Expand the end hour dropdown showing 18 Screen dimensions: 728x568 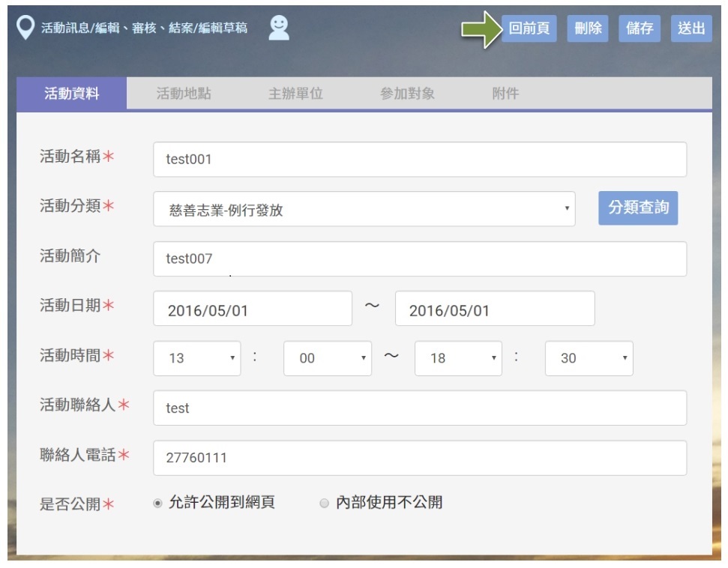(x=457, y=358)
